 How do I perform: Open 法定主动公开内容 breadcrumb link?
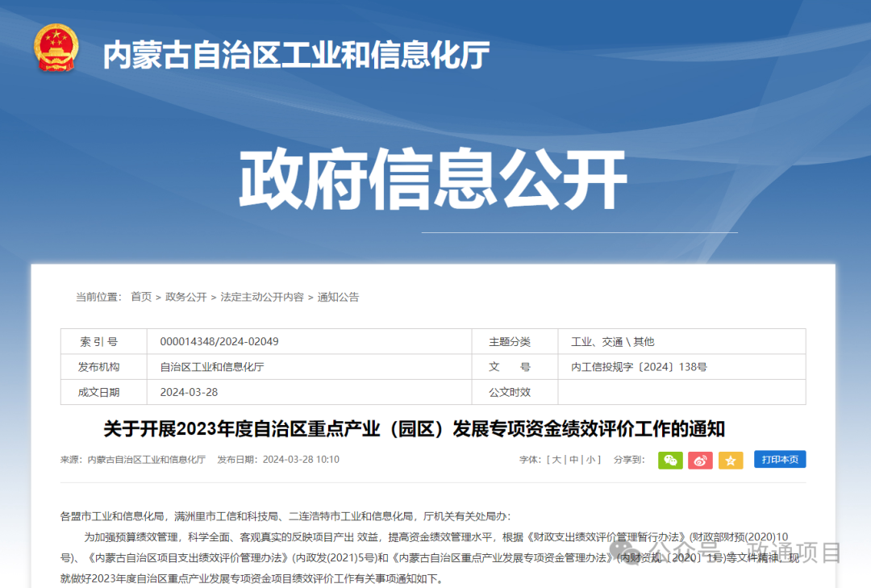262,297
